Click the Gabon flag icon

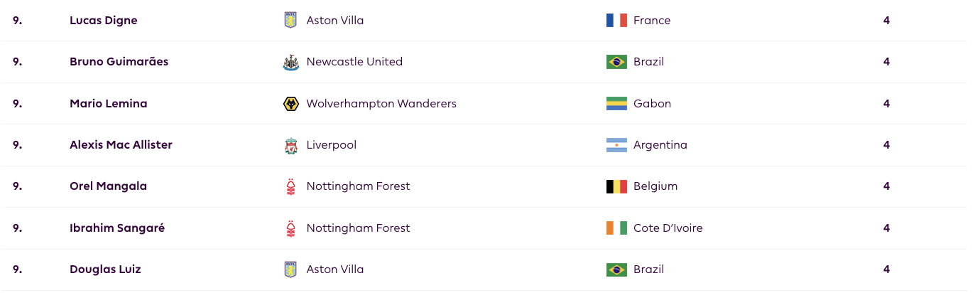click(616, 104)
